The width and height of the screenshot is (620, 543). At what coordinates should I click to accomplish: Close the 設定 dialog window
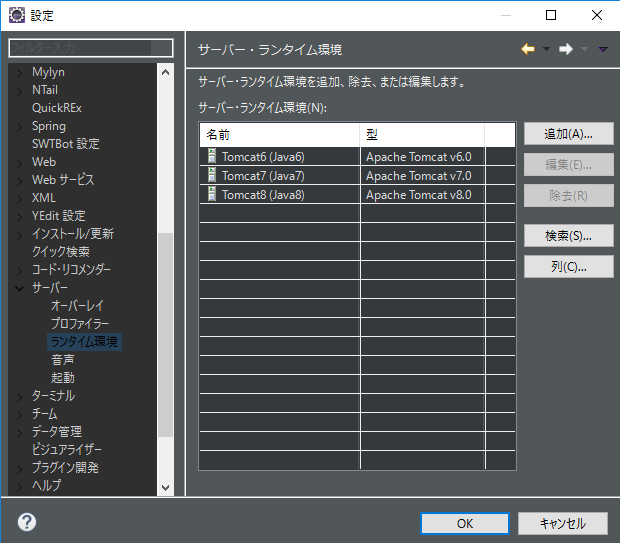coord(597,15)
